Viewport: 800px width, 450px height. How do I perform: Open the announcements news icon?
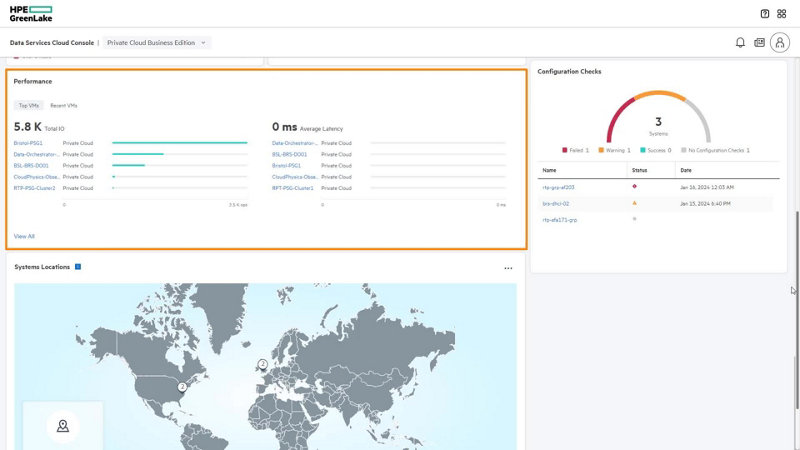tap(759, 42)
